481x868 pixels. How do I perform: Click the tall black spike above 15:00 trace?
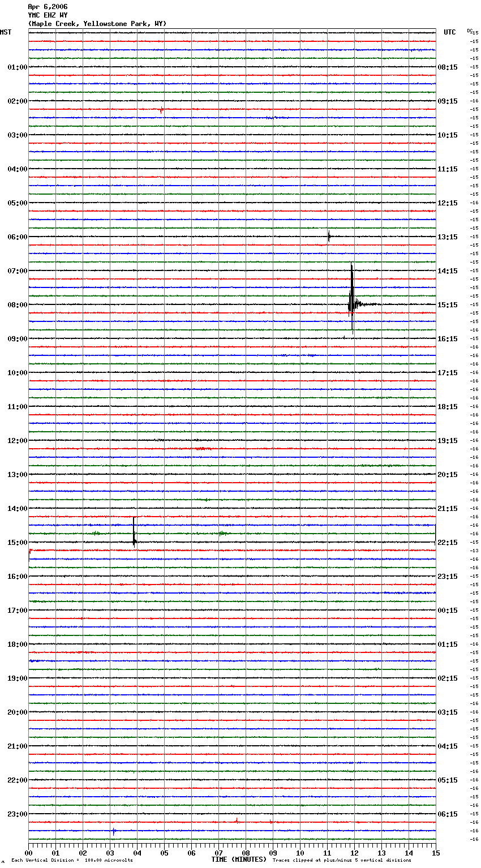click(x=134, y=531)
